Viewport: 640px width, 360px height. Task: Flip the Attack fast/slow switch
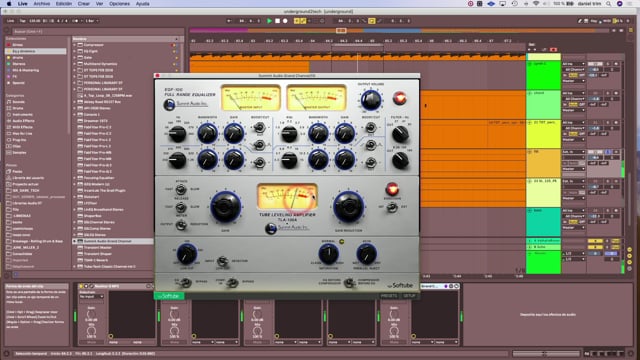point(180,189)
